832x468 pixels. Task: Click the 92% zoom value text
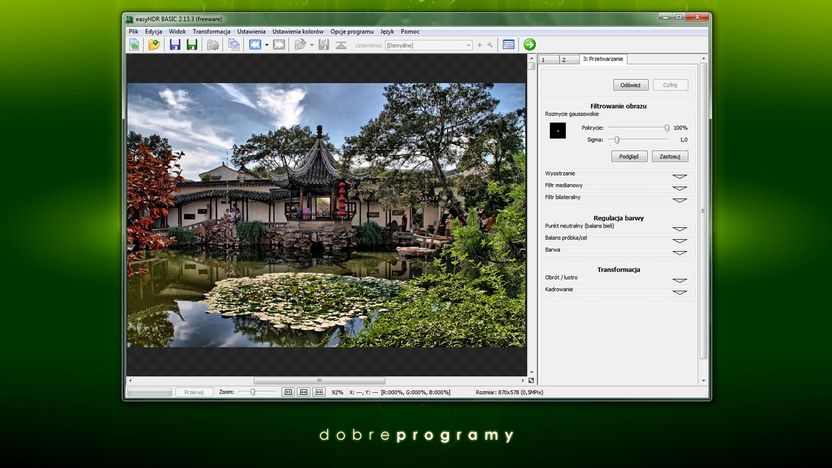tap(337, 392)
